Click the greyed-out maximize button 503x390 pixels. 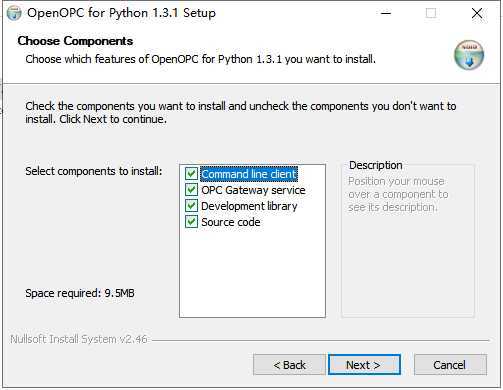(431, 13)
